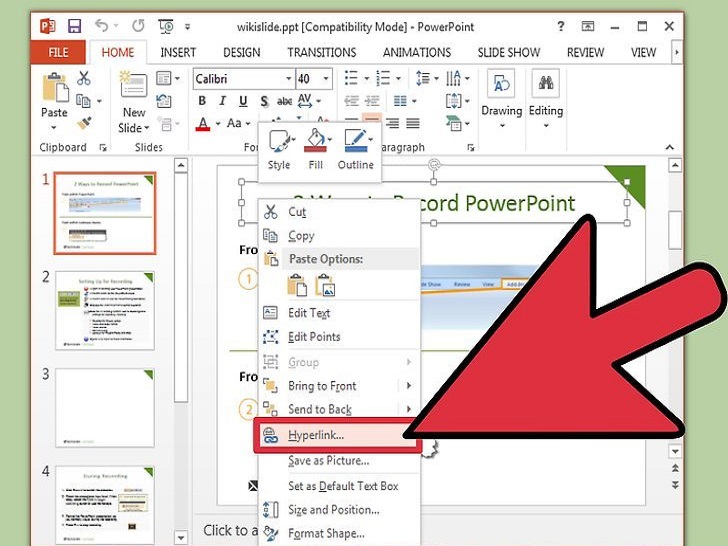Open the font size 40 dropdown

pos(326,78)
